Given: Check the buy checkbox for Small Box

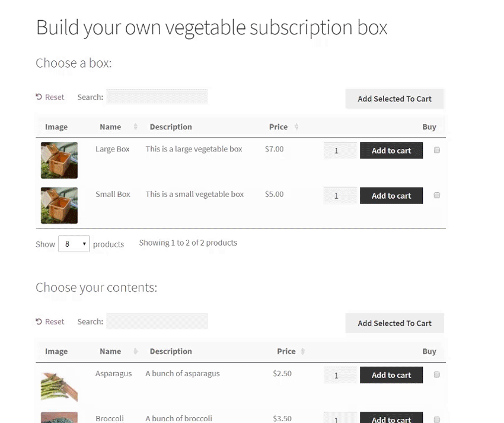Looking at the screenshot, I should (x=436, y=195).
